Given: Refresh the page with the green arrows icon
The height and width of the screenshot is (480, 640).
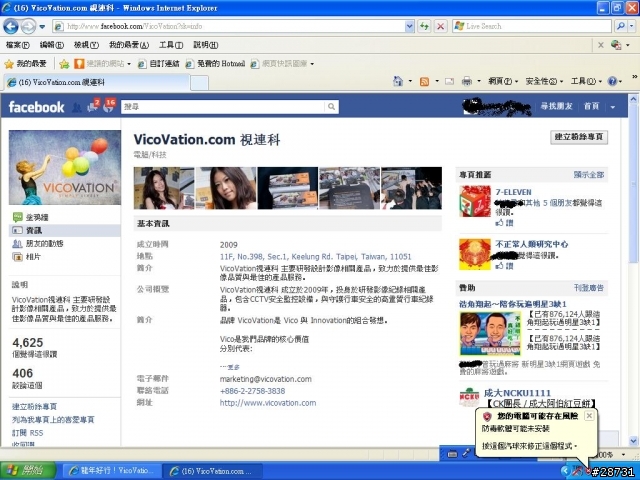Looking at the screenshot, I should [424, 26].
